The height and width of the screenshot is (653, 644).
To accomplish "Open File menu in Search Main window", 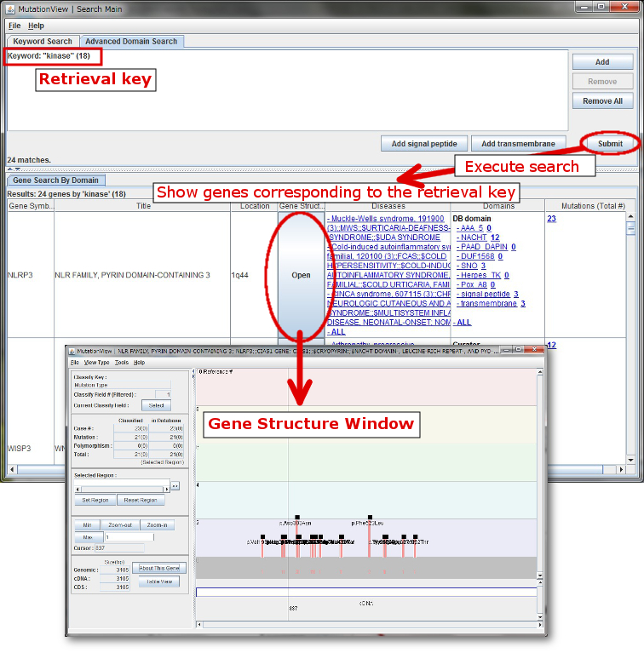I will (x=14, y=26).
